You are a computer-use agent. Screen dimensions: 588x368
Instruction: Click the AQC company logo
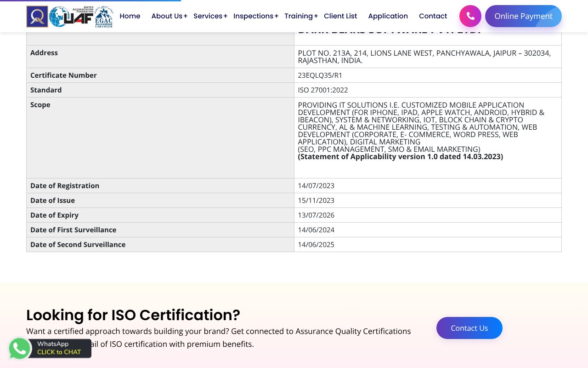click(x=37, y=16)
